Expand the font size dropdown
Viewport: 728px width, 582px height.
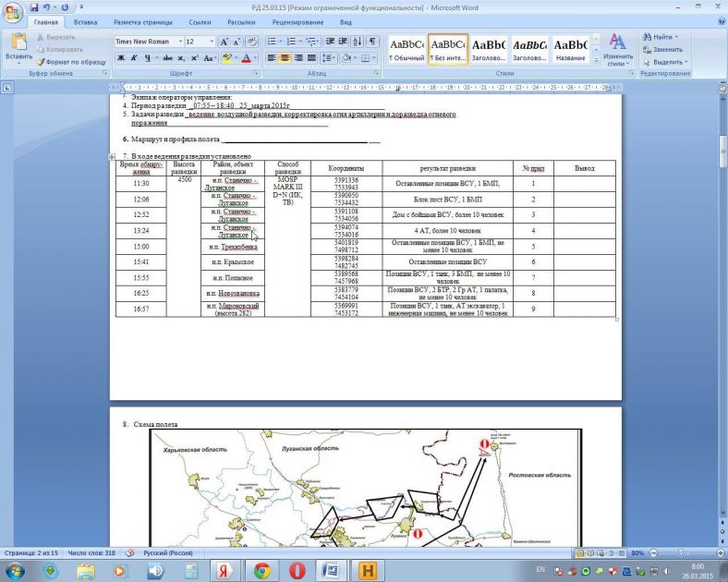(x=208, y=42)
